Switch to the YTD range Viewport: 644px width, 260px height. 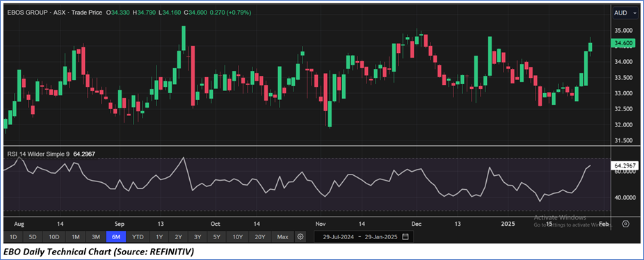click(x=138, y=237)
